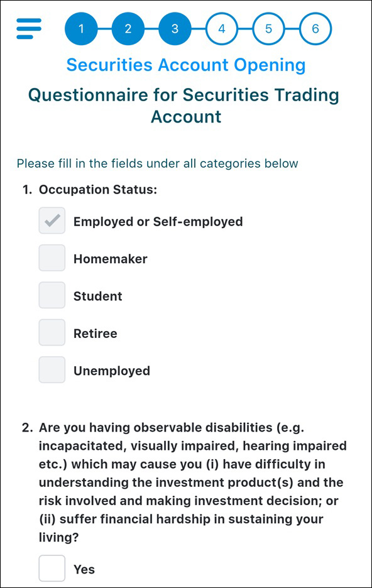Click the Securities Account Opening heading

(x=186, y=65)
